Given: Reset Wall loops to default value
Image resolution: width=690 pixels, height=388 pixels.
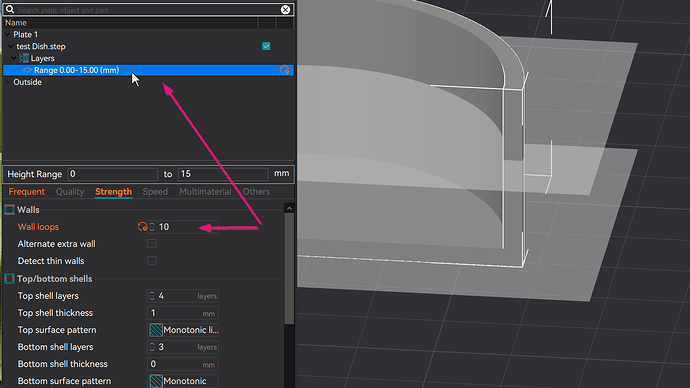Looking at the screenshot, I should pos(142,227).
